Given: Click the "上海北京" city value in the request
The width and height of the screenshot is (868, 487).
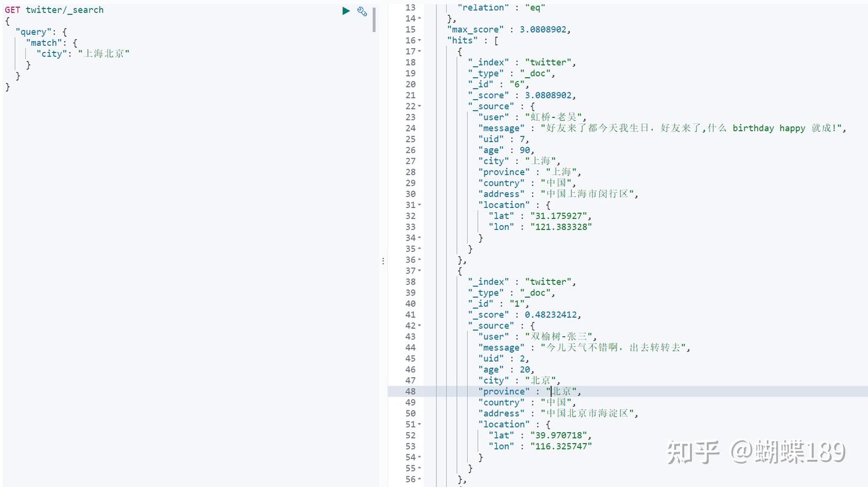Looking at the screenshot, I should (104, 54).
